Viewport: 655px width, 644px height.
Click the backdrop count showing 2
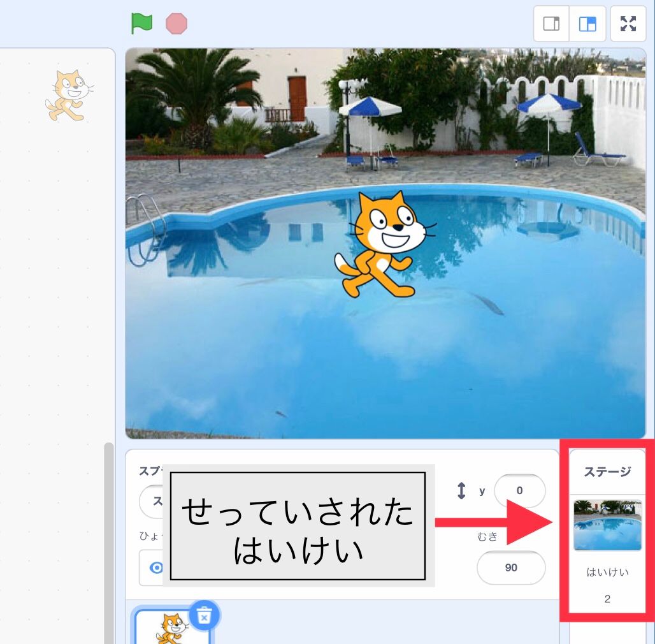coord(607,599)
